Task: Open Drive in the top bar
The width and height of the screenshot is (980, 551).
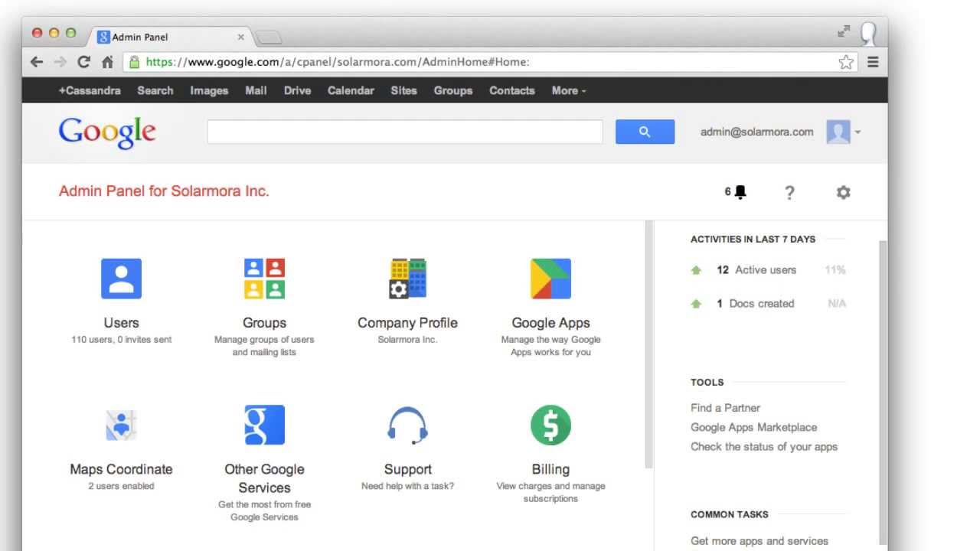Action: coord(297,90)
